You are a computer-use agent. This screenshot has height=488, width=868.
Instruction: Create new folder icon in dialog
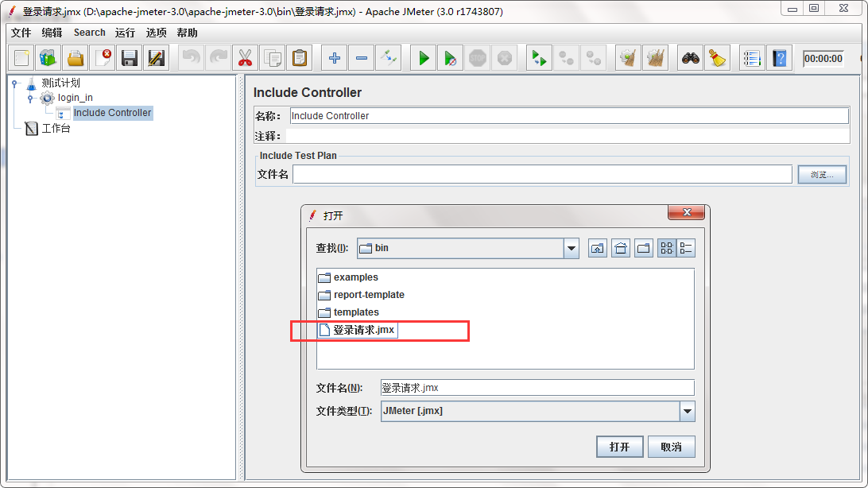click(644, 249)
